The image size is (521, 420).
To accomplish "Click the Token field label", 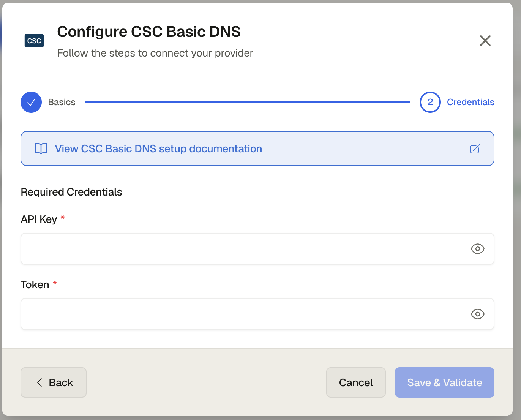I will (35, 285).
